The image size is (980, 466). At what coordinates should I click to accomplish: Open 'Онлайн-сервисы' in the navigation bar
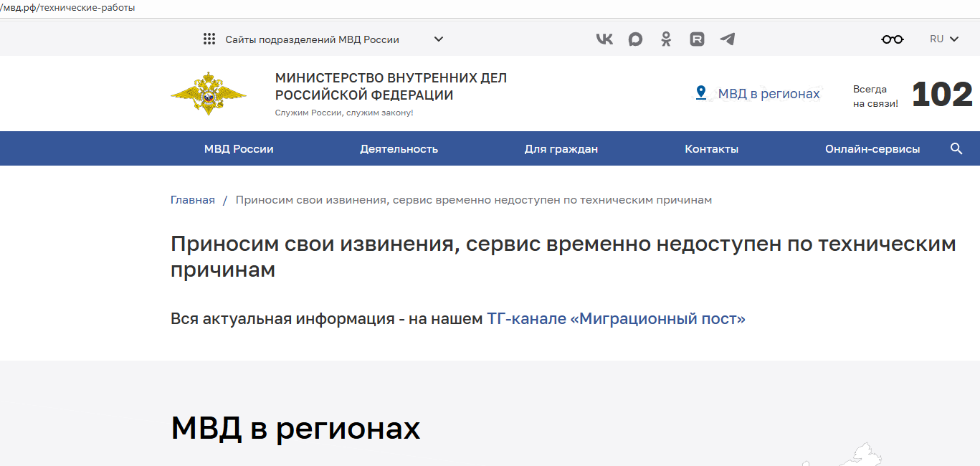click(872, 149)
